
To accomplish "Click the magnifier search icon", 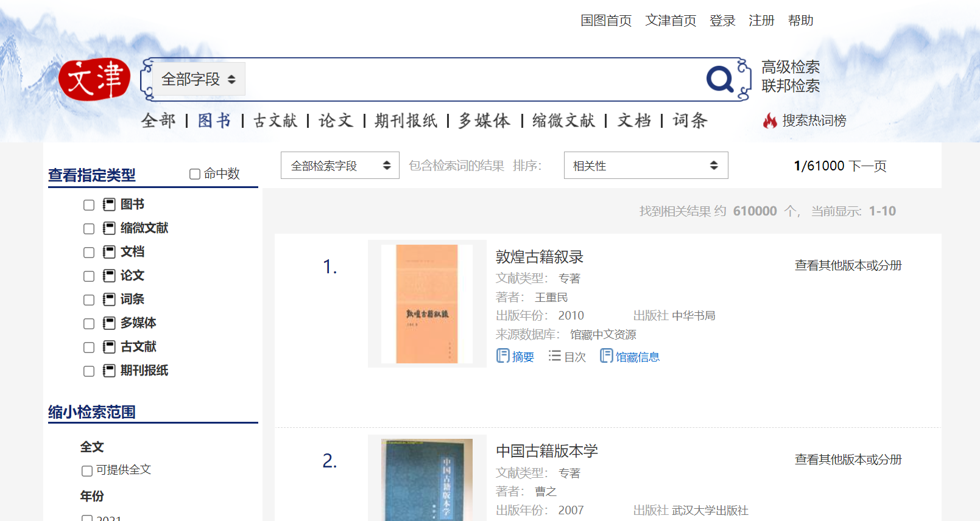I will tap(720, 79).
